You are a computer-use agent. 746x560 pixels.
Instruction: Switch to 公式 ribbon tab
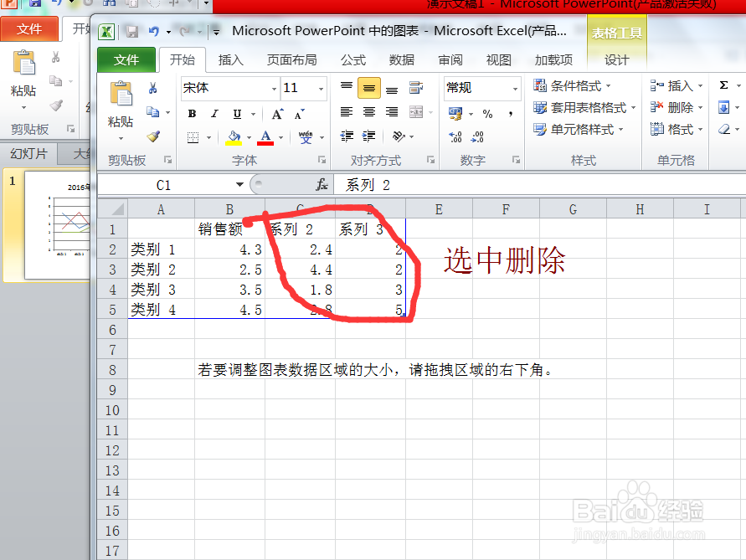(353, 60)
